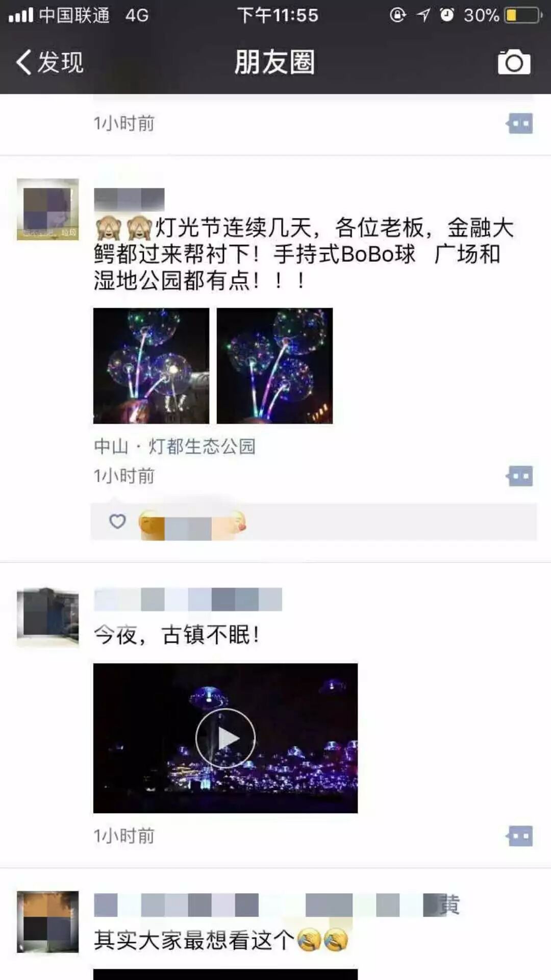
Task: Tap the 朋友圈 title bar
Action: coord(275,62)
